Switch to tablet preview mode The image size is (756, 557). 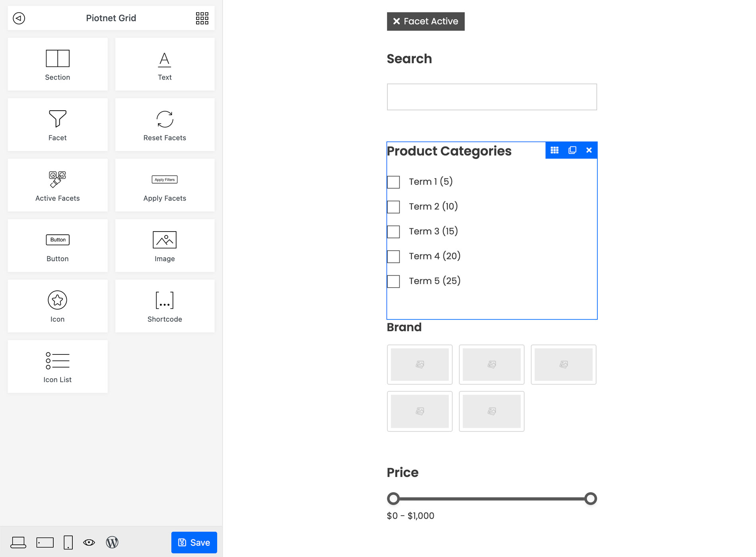pyautogui.click(x=45, y=542)
